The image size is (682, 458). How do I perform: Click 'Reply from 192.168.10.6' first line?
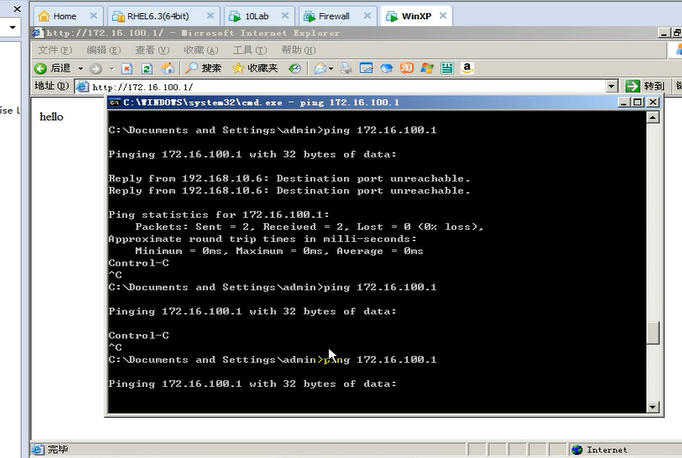289,178
